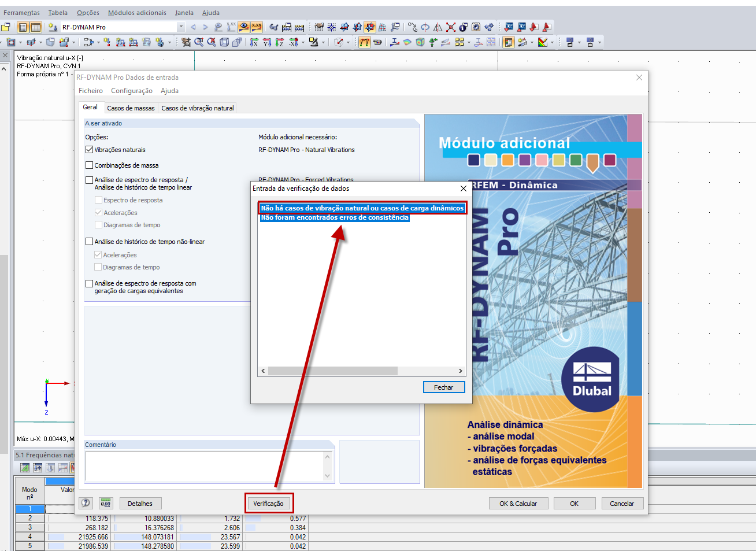Check Análise de espectro de resposta option
Viewport: 756px width, 551px height.
coord(90,180)
